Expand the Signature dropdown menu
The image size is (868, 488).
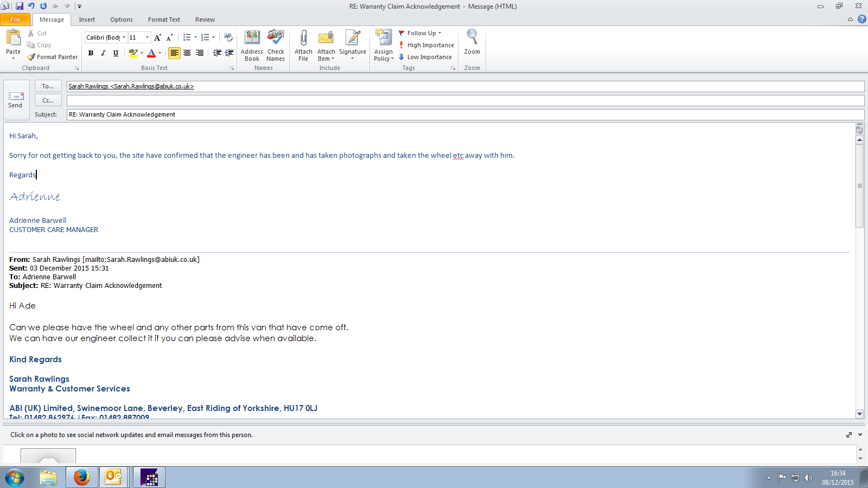[352, 59]
